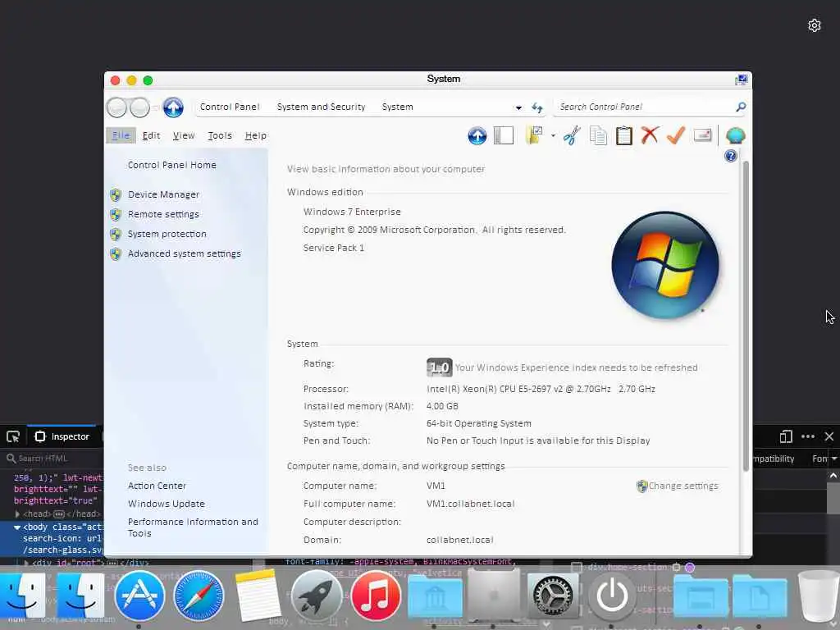Open the devtools three-dots options menu

pyautogui.click(x=808, y=436)
